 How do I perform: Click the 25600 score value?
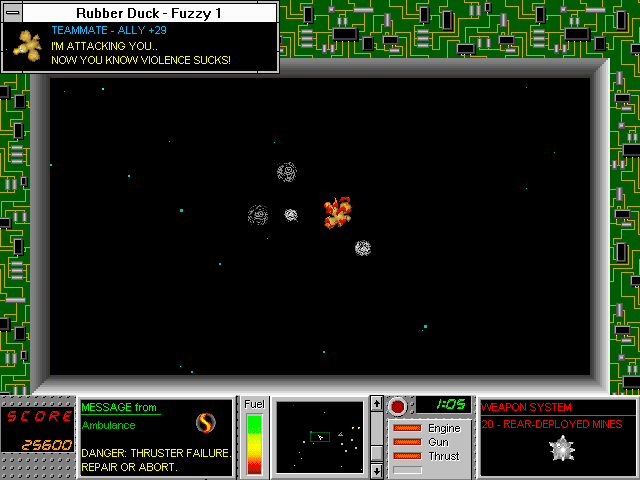[x=47, y=445]
